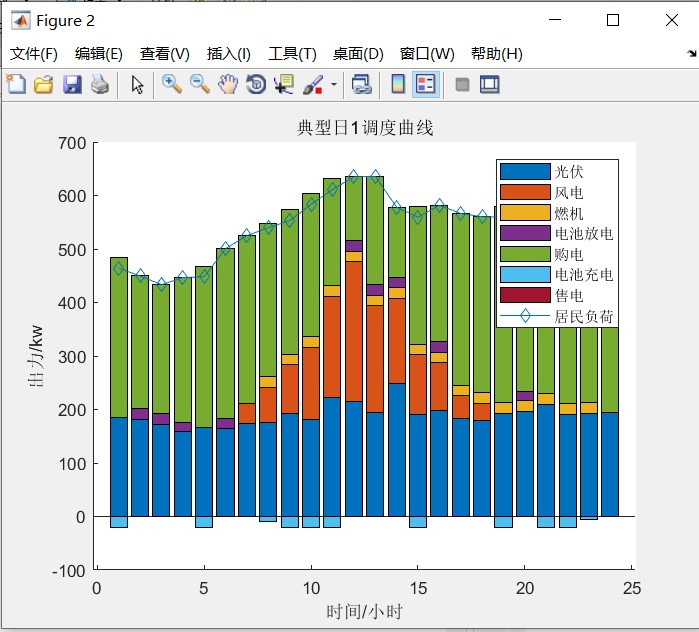Click the 燃机 yellow legend swatch
The image size is (699, 632).
pyautogui.click(x=525, y=213)
